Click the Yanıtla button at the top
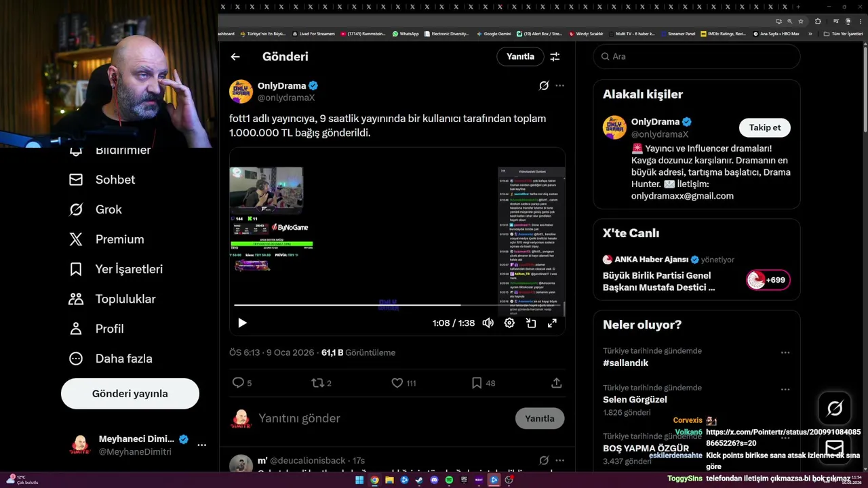 tap(520, 57)
